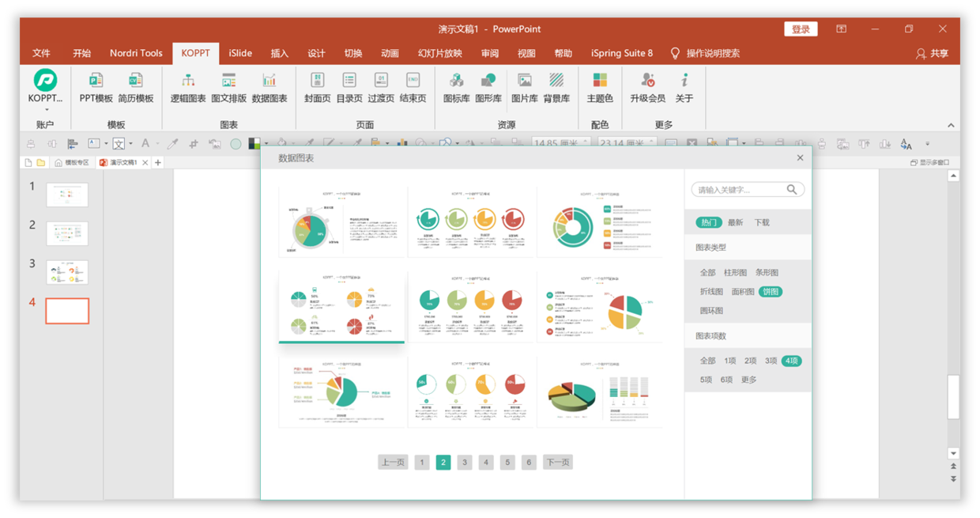Open the 图片库 picture library
The image size is (980, 518).
[524, 87]
